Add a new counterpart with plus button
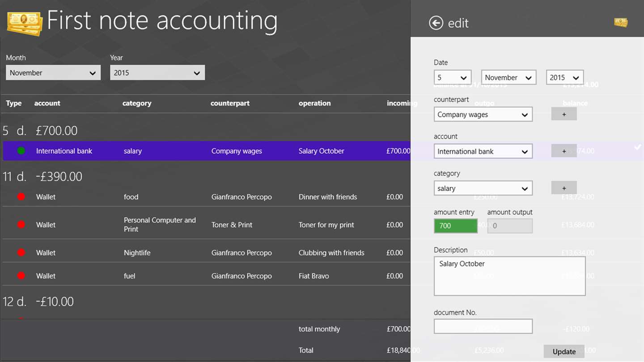Viewport: 644px width, 362px height. pyautogui.click(x=564, y=114)
